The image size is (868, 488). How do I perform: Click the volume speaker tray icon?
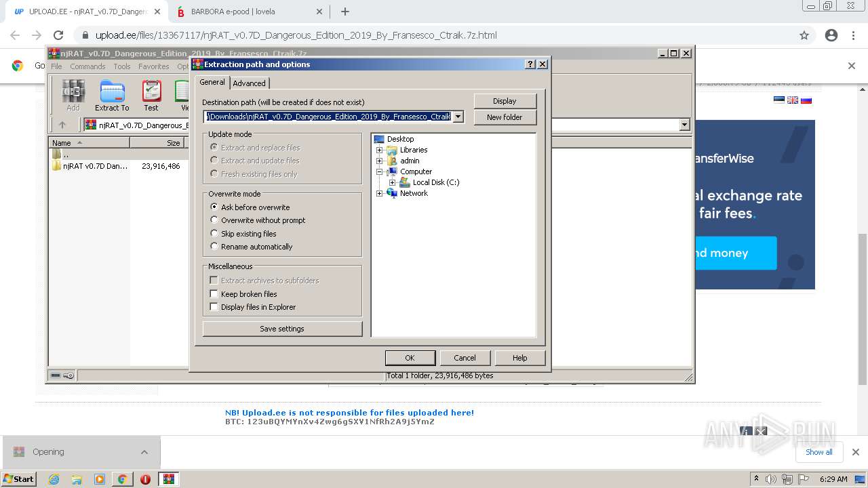[771, 479]
